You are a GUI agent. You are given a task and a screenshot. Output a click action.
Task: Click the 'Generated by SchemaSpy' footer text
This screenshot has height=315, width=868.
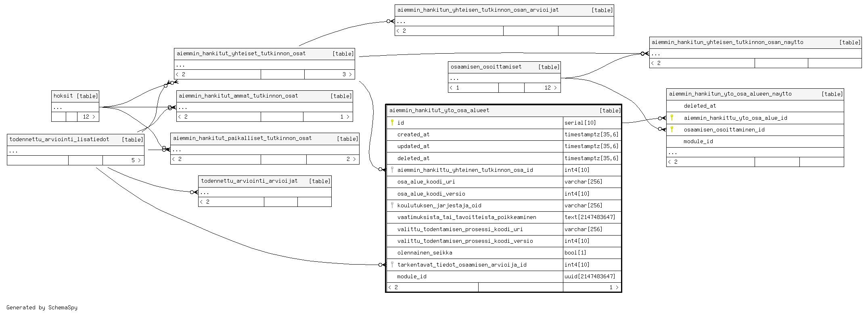point(42,307)
